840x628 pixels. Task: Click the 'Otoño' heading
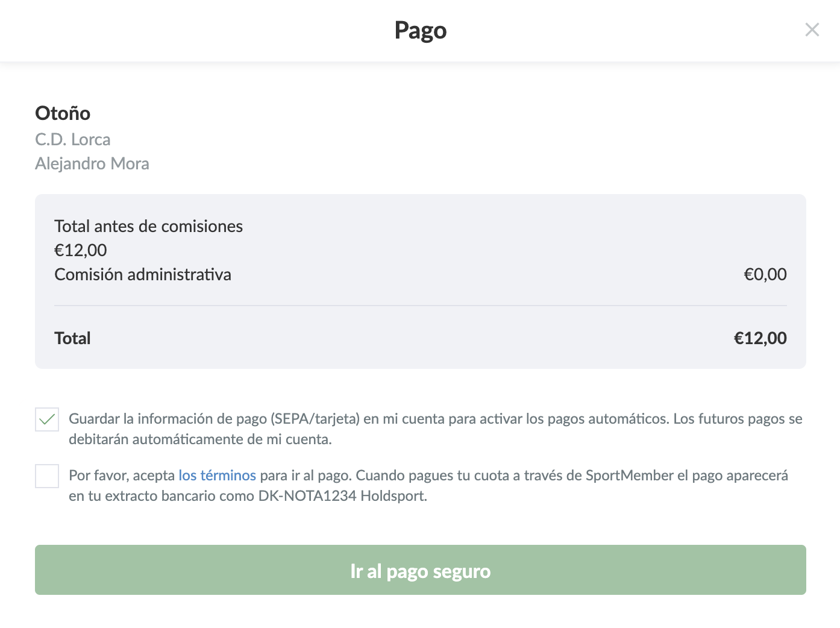[63, 113]
